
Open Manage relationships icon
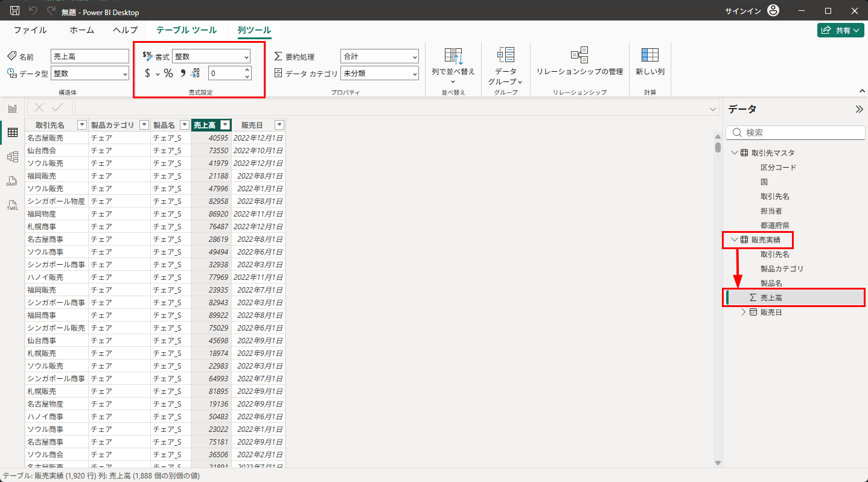(579, 55)
